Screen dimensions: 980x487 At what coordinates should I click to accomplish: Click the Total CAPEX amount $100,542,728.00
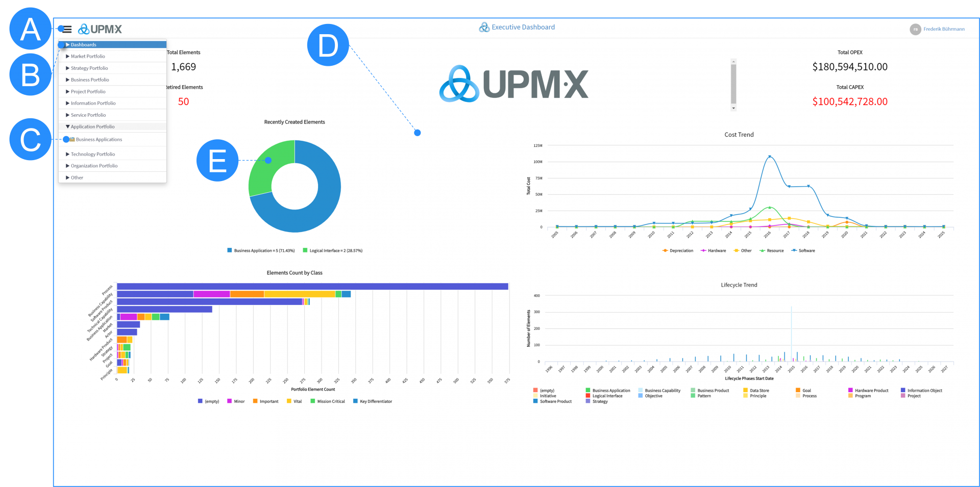pos(850,101)
